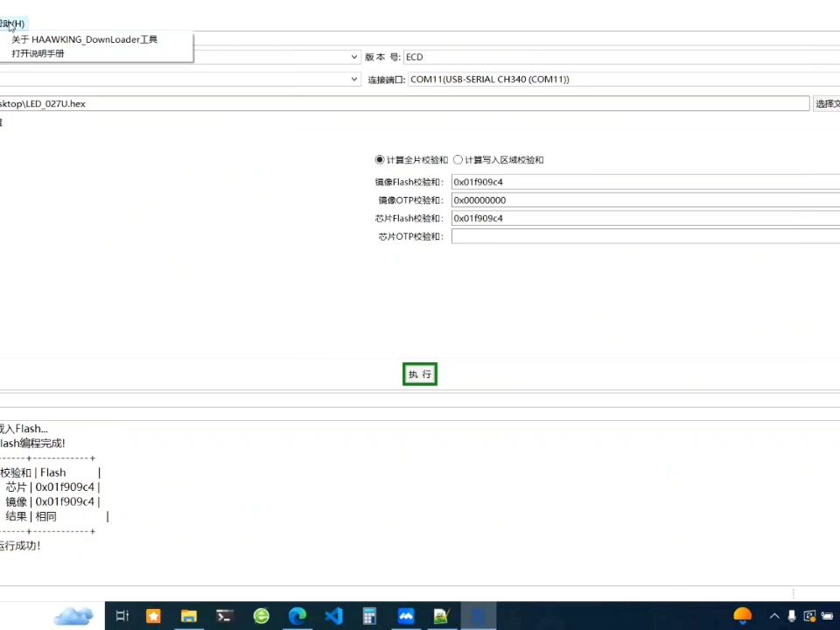Click the weather widget cloud icon in the taskbar
The image size is (840, 630).
click(x=73, y=616)
